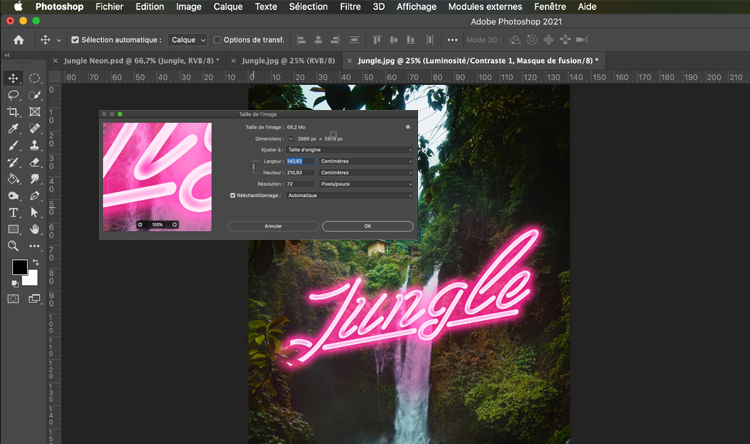Confirm the dialog with OK
750x444 pixels.
367,226
